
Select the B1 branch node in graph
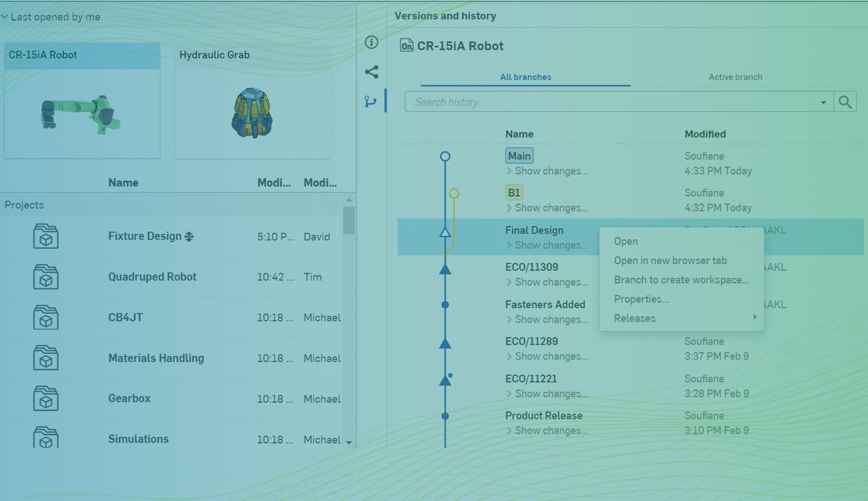click(453, 193)
